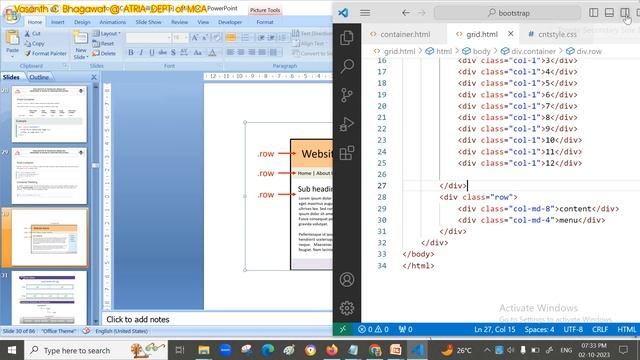Change the CRLF line ending

(x=600, y=329)
